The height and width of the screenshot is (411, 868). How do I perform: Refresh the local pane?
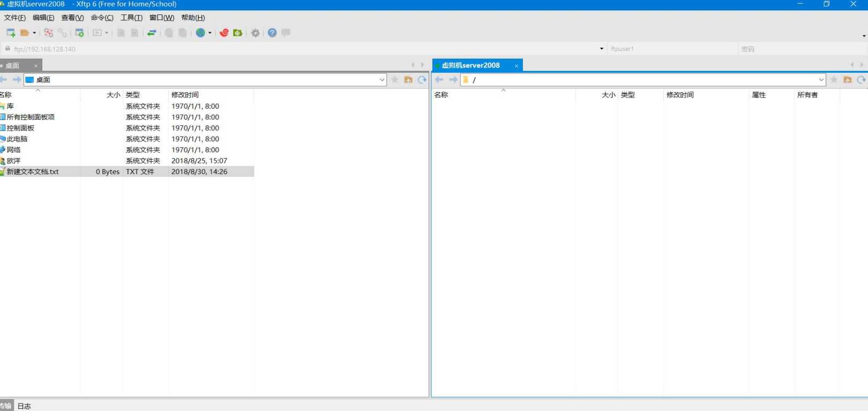point(422,80)
